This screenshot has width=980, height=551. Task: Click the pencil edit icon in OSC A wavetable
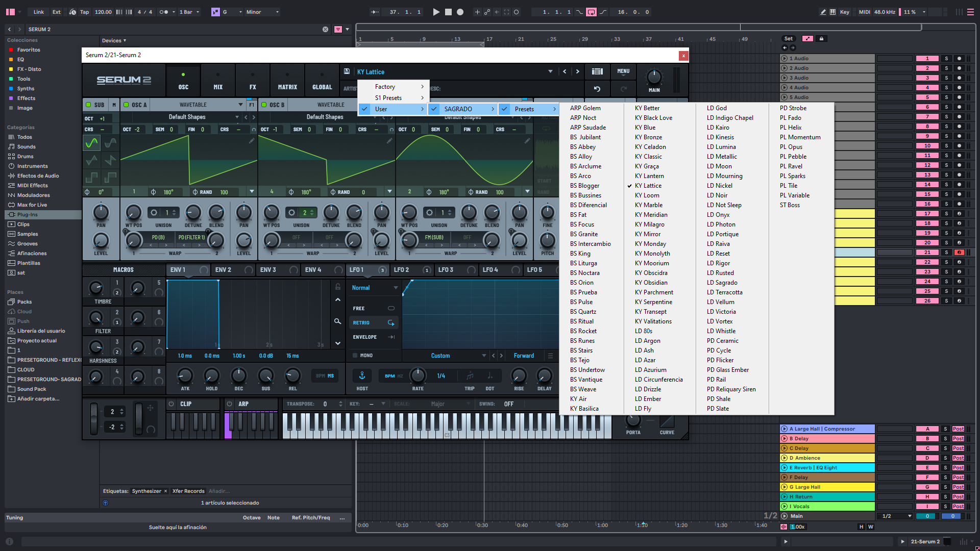252,141
